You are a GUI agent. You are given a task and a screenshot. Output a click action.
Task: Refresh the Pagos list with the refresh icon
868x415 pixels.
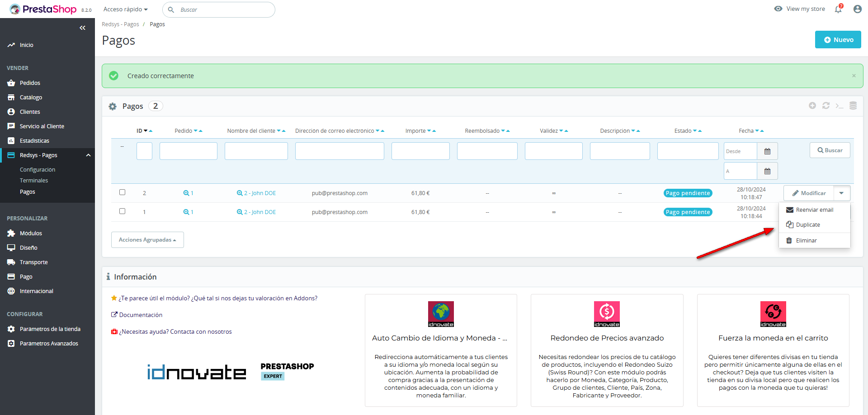(x=826, y=106)
